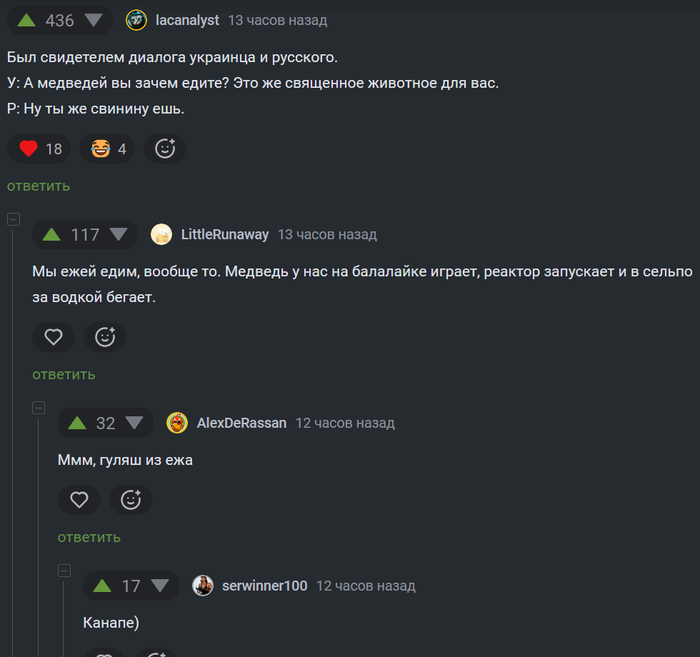
Task: Like LittleRunaway's comment with the heart
Action: (x=54, y=337)
